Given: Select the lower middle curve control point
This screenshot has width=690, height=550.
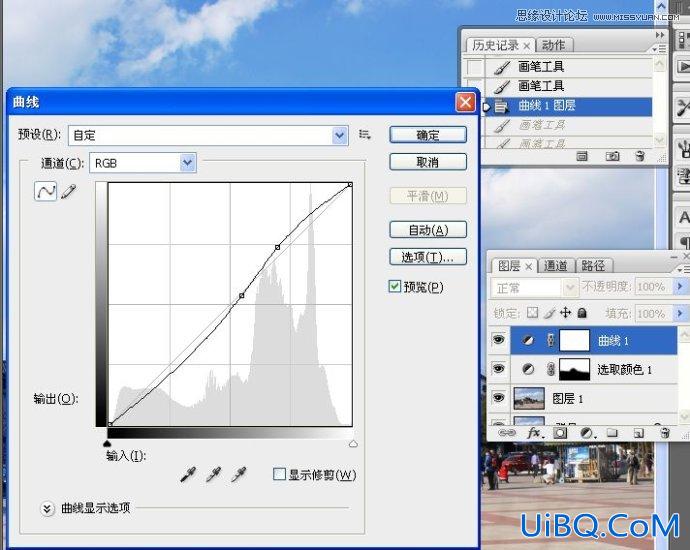Looking at the screenshot, I should pos(242,296).
